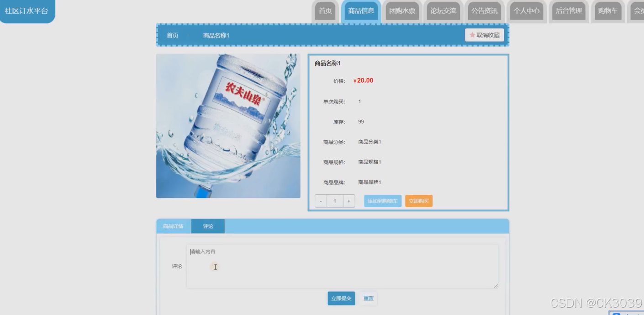This screenshot has height=315, width=644.
Task: Select the 个人中心 tab
Action: (527, 11)
